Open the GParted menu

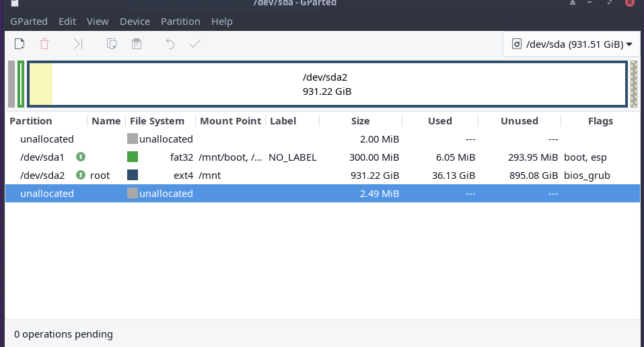point(28,22)
